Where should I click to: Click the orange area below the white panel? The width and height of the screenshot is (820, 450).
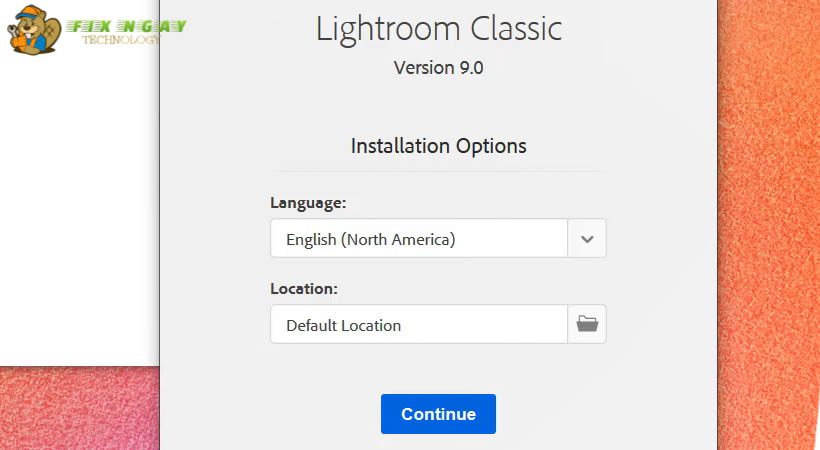(x=80, y=410)
